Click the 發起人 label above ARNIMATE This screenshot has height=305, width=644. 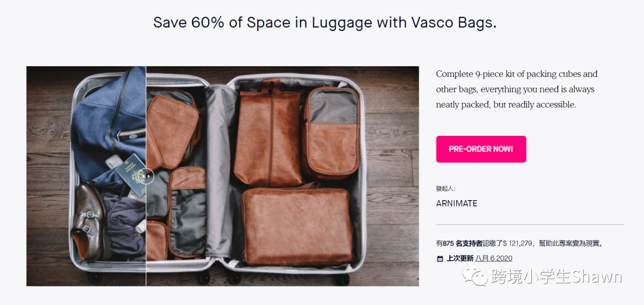pos(445,189)
